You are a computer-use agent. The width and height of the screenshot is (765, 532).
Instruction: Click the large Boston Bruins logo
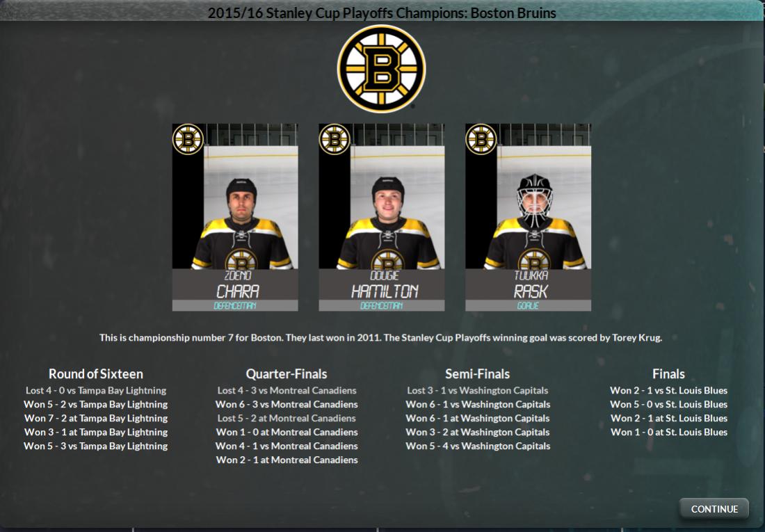coord(382,69)
